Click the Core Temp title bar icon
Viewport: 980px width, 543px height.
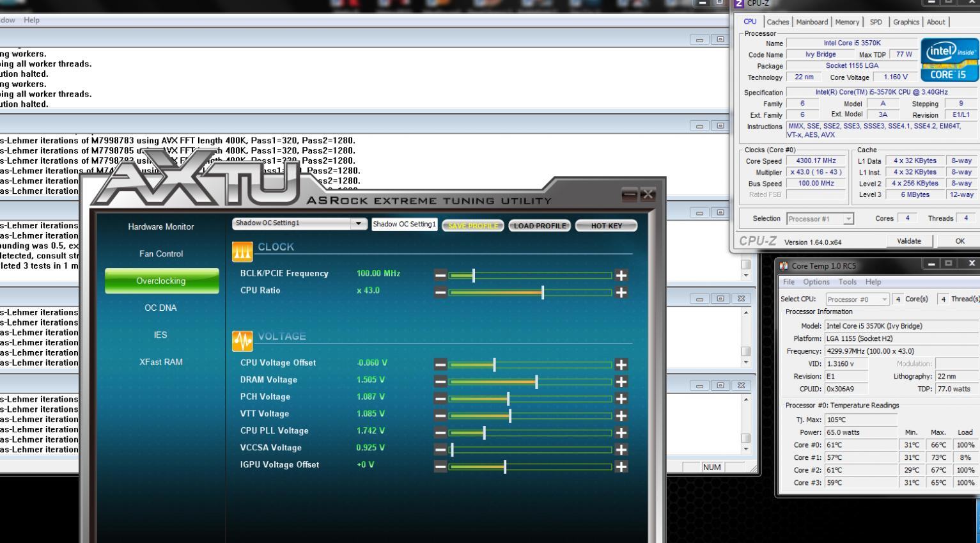coord(784,266)
